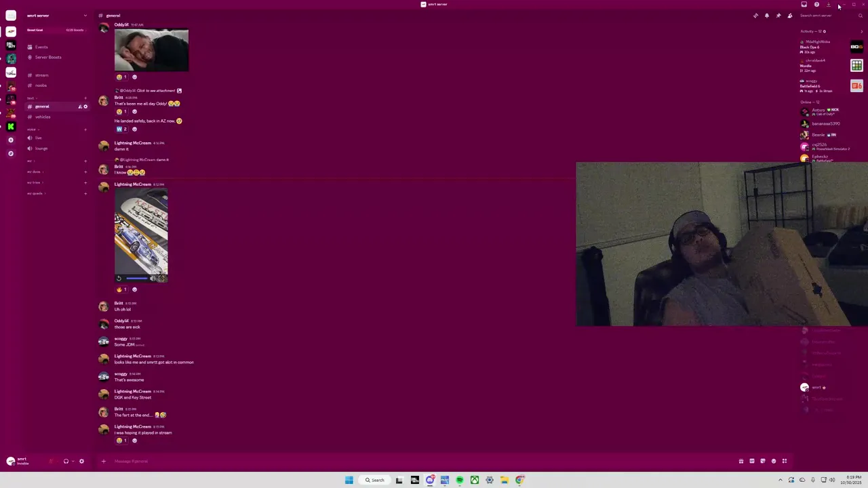The height and width of the screenshot is (488, 868).
Task: Open the Events channel list entry
Action: pos(57,47)
